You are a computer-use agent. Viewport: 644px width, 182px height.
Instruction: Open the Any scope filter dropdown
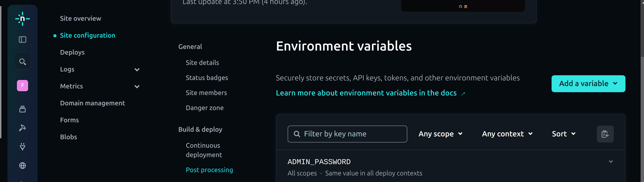[x=441, y=134]
